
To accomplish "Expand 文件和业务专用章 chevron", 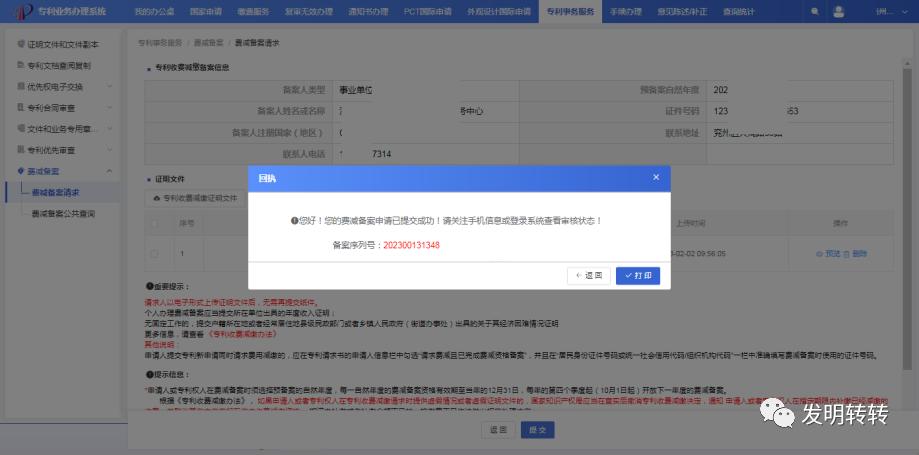I will 110,128.
